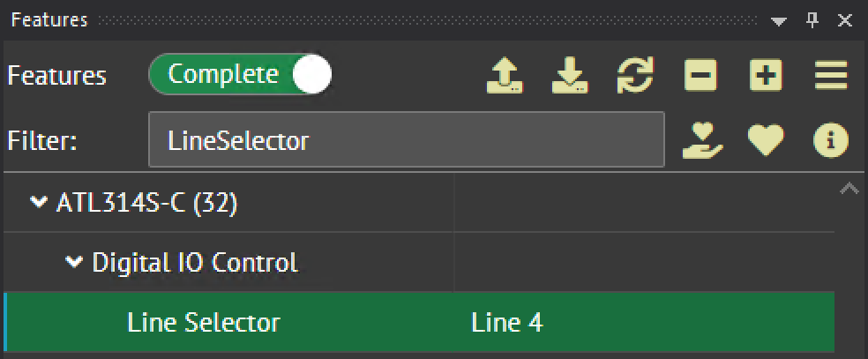Select the Line Selector feature row
Screen dimensions: 868x359
pos(204,323)
